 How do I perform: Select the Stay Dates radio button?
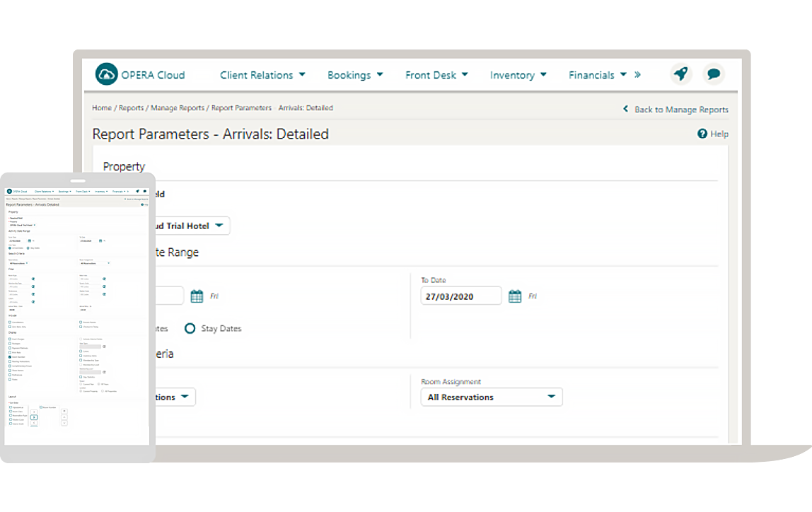[x=190, y=328]
